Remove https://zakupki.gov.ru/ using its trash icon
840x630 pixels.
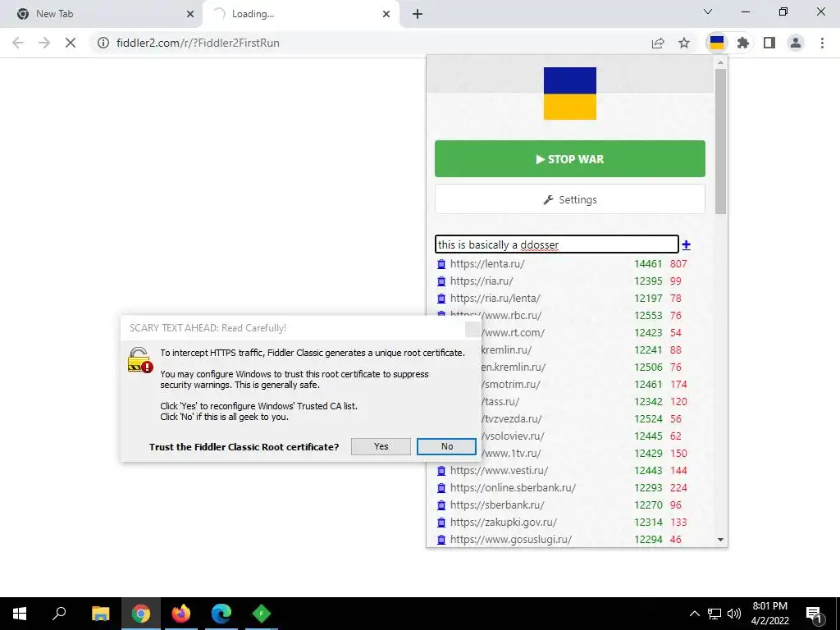click(x=441, y=522)
